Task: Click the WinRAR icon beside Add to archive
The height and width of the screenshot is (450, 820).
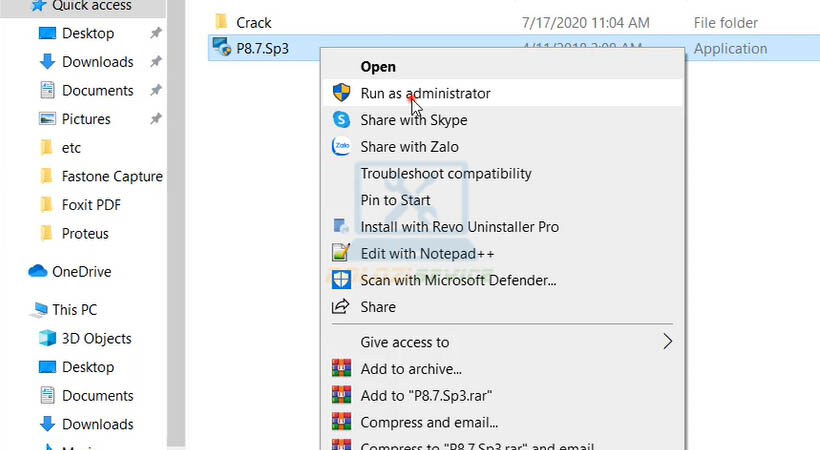Action: coord(342,369)
